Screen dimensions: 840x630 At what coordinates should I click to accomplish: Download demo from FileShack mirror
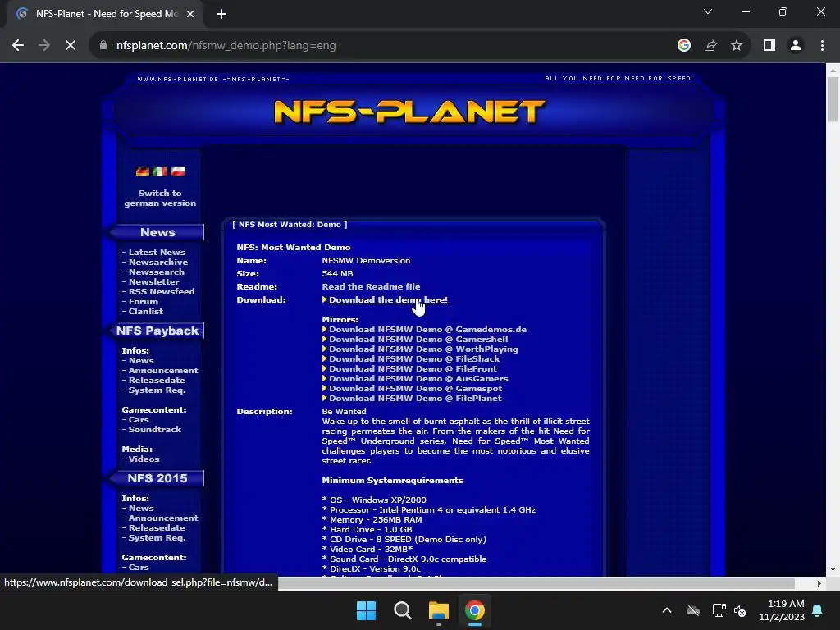(414, 359)
